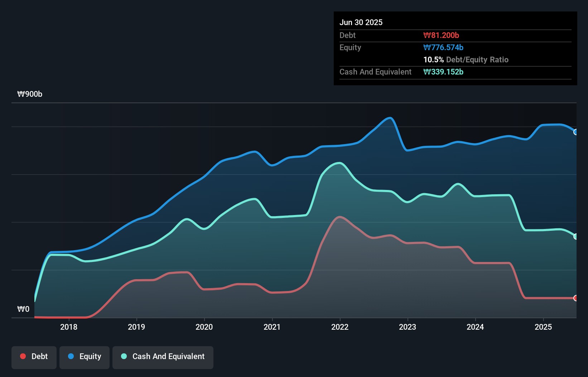588x377 pixels.
Task: Expand the Debt row in the tooltip
Action: coord(347,35)
